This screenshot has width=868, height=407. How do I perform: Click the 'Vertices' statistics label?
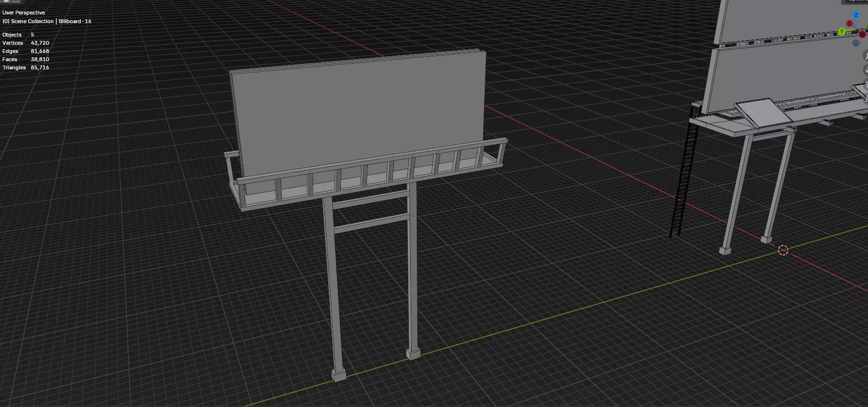[13, 43]
